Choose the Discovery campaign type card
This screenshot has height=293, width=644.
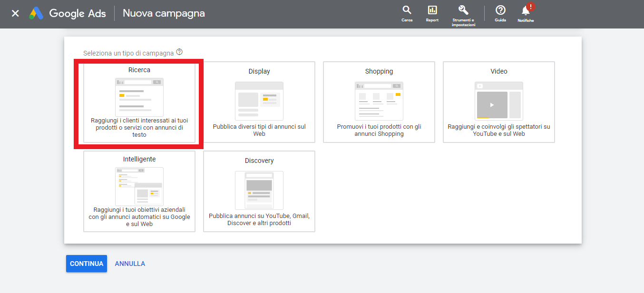pyautogui.click(x=259, y=191)
